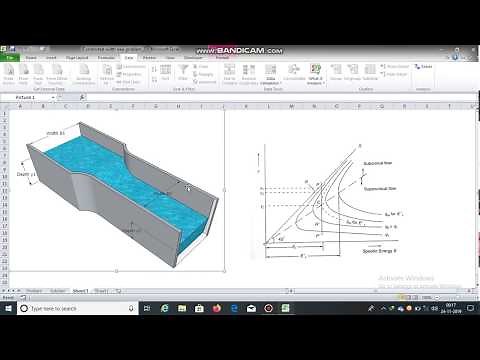Viewport: 480px width, 360px height.
Task: Click the taskbar search box
Action: pyautogui.click(x=77, y=308)
